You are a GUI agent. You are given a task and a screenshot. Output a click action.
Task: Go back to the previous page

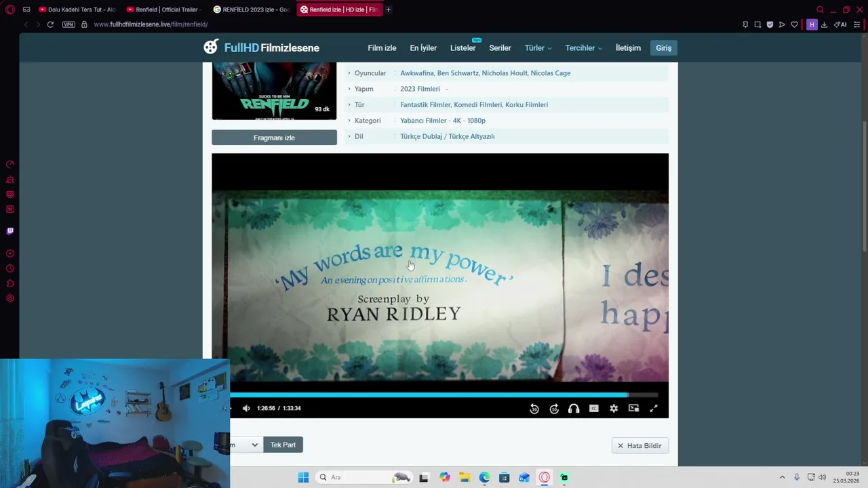(x=26, y=24)
